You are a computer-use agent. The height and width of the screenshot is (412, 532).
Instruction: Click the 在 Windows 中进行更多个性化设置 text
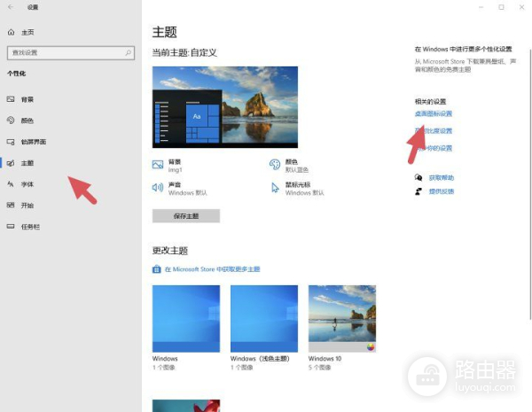(x=463, y=49)
